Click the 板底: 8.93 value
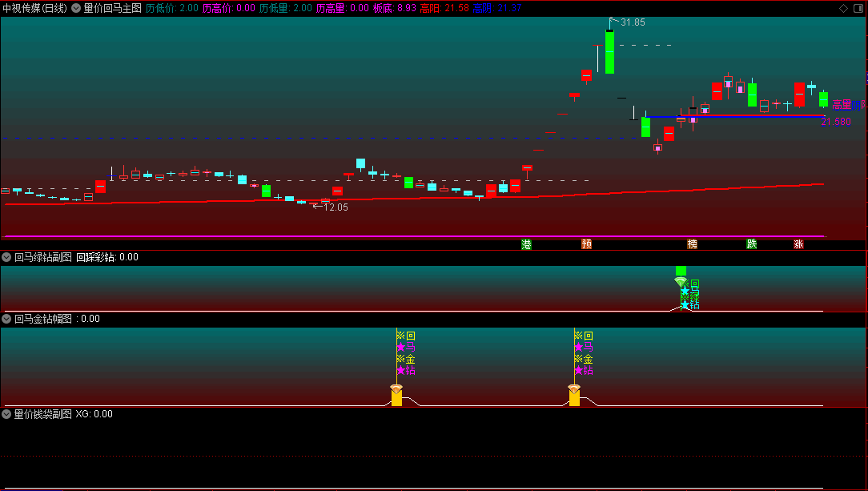This screenshot has height=491, width=868. (x=395, y=8)
